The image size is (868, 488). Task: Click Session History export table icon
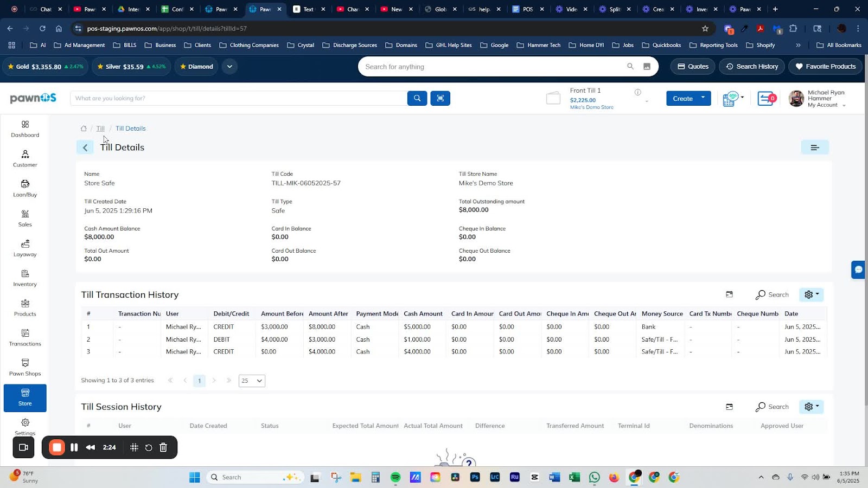pos(729,407)
